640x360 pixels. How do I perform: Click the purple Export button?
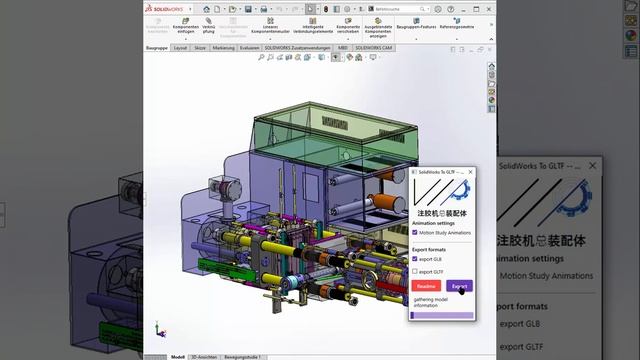[459, 286]
